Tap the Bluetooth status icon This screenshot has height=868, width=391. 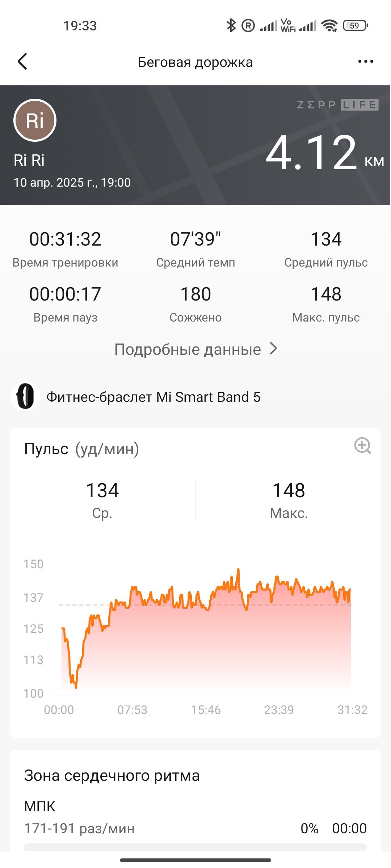pyautogui.click(x=231, y=25)
